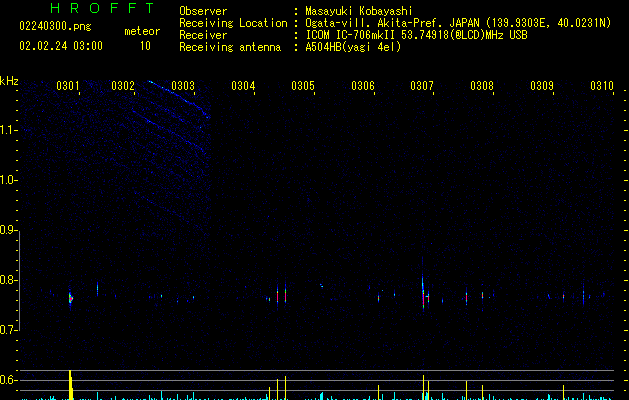Click the 0.9 frequency axis label
Image resolution: width=629 pixels, height=400 pixels.
click(8, 230)
